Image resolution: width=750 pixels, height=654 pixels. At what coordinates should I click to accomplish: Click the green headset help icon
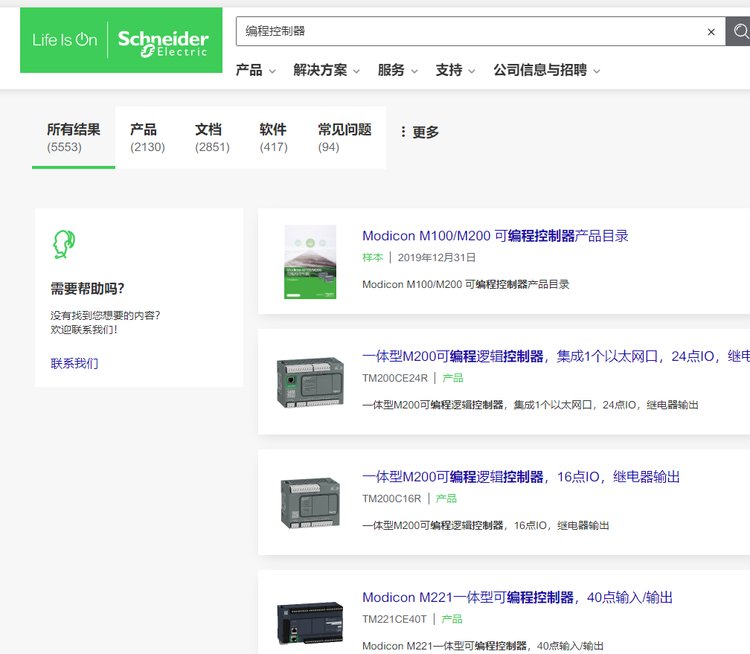pos(64,244)
